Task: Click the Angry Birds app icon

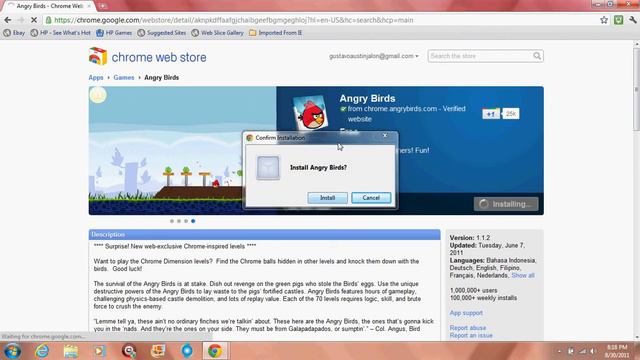Action: [311, 113]
